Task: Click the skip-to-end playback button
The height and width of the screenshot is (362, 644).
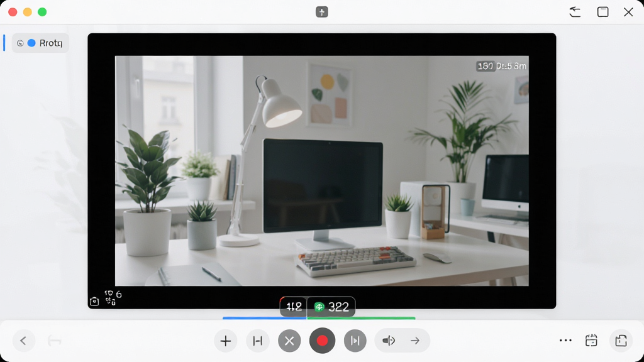Action: [355, 341]
